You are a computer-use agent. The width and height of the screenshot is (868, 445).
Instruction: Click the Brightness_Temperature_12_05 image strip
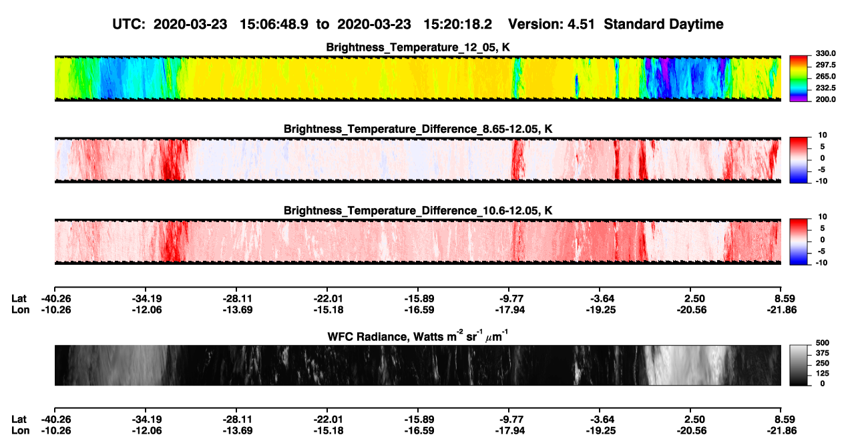click(x=417, y=79)
